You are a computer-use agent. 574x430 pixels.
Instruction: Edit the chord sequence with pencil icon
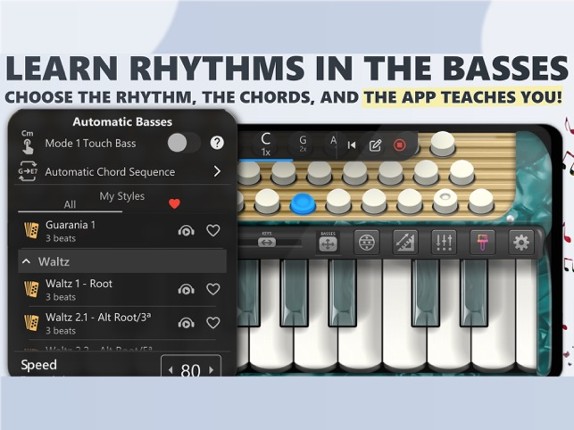pyautogui.click(x=375, y=145)
